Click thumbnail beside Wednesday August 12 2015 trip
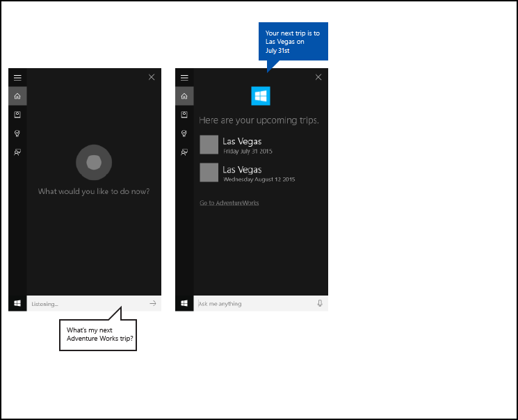518x420 pixels. (209, 172)
